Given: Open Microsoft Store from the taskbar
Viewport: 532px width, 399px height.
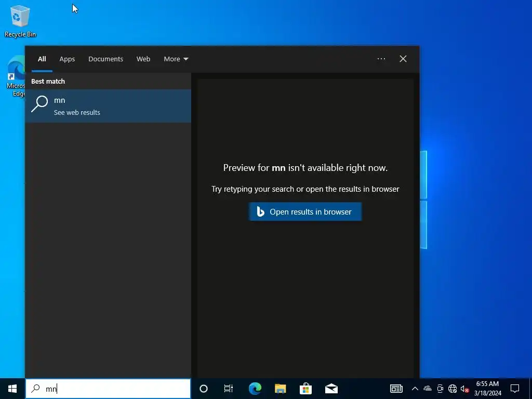Looking at the screenshot, I should 305,389.
